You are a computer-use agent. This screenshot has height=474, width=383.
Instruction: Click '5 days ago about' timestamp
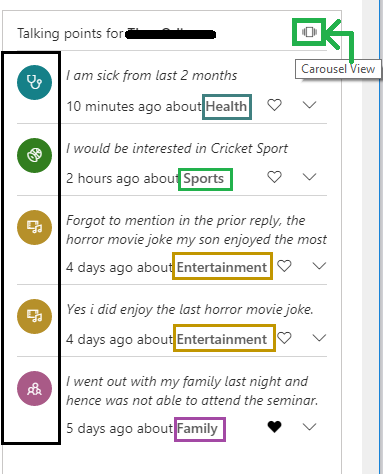coord(119,428)
